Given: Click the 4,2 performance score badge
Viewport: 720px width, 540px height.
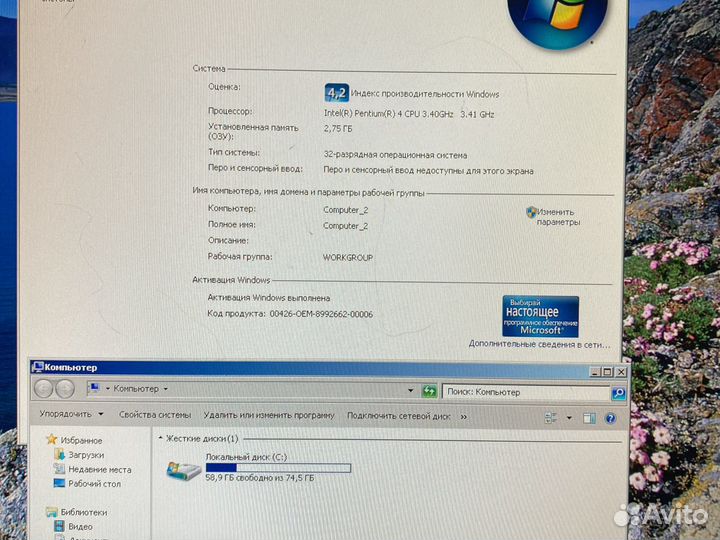Looking at the screenshot, I should [x=337, y=93].
